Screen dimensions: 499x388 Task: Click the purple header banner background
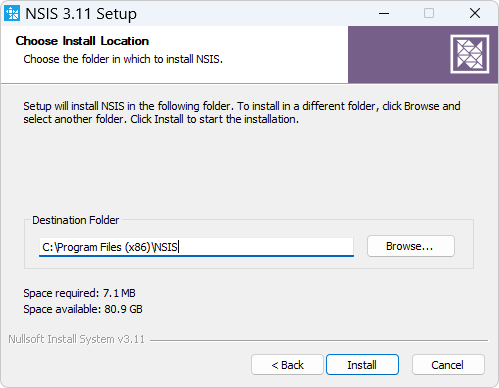point(398,55)
